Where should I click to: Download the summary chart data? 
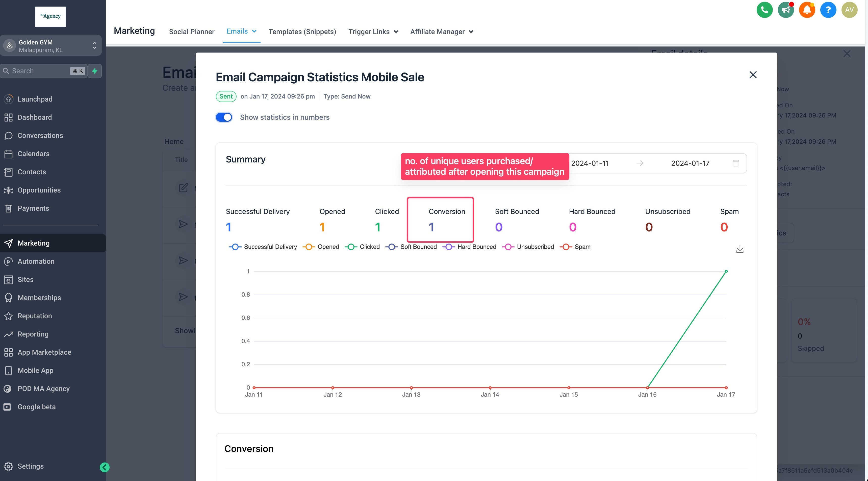[x=740, y=249]
